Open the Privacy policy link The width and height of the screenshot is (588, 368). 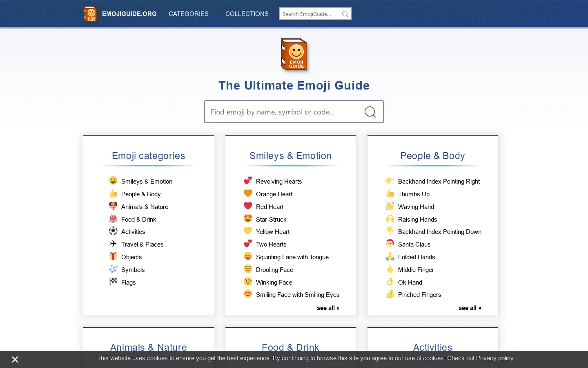[494, 358]
